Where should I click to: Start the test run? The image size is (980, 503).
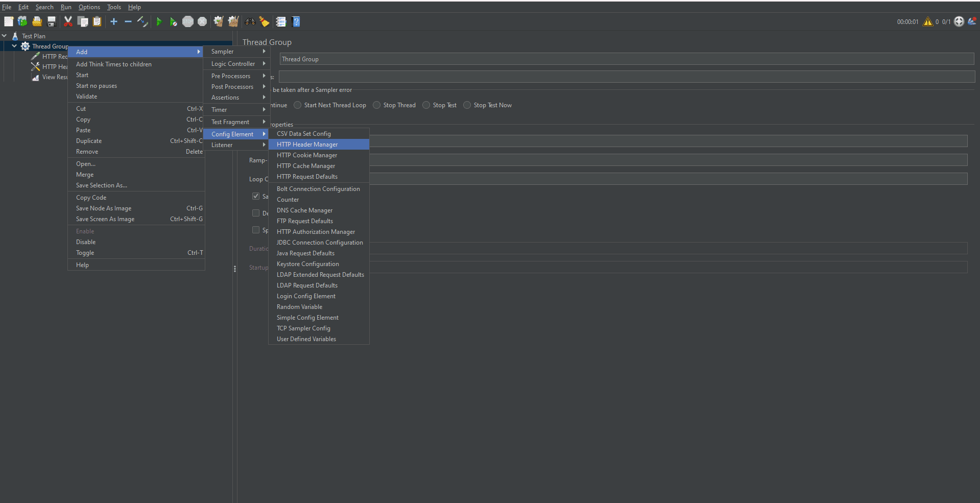[x=159, y=21]
